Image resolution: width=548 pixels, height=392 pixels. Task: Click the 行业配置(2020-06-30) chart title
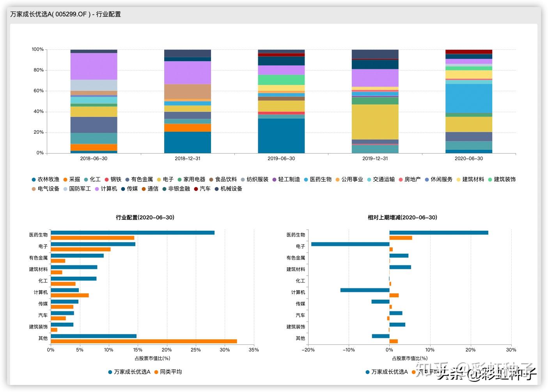tap(145, 217)
